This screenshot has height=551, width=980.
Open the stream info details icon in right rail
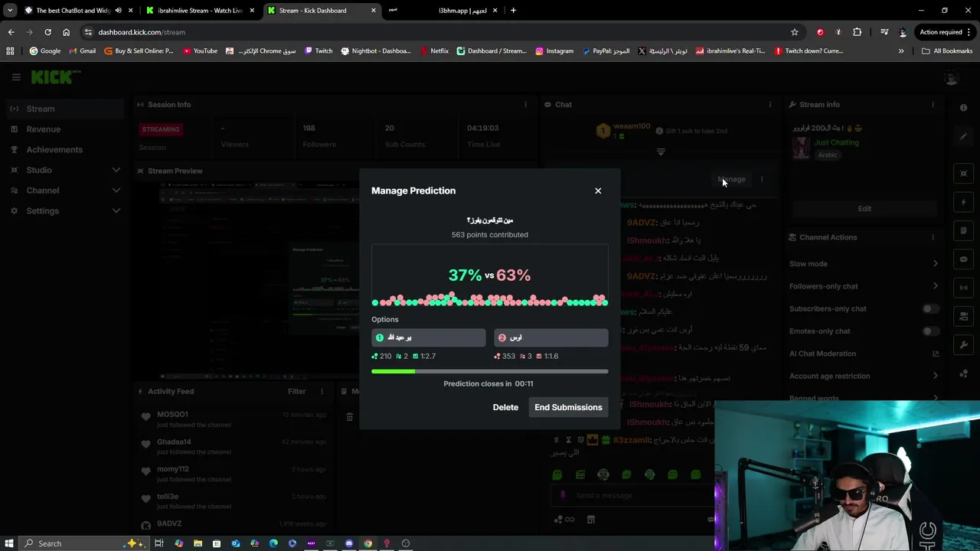click(x=964, y=108)
